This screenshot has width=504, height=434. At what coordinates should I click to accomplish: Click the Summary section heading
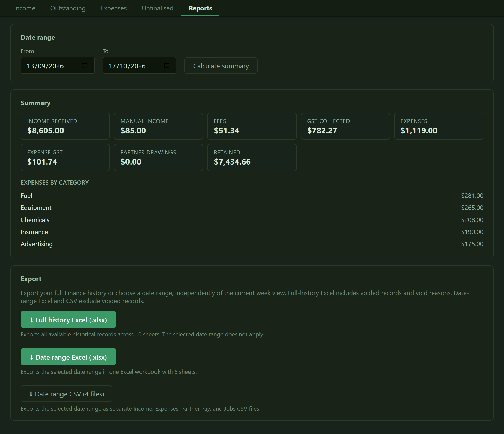36,103
